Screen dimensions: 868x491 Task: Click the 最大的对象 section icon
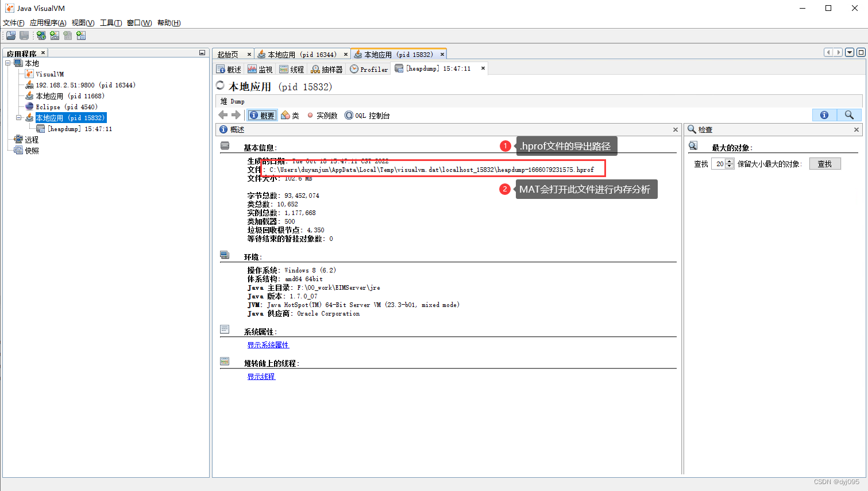(x=693, y=146)
